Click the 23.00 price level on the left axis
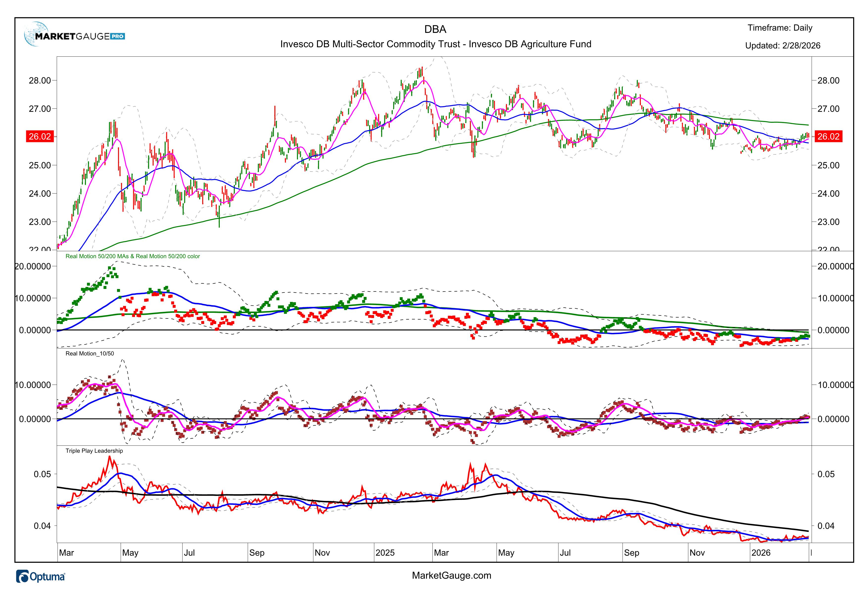 point(40,221)
